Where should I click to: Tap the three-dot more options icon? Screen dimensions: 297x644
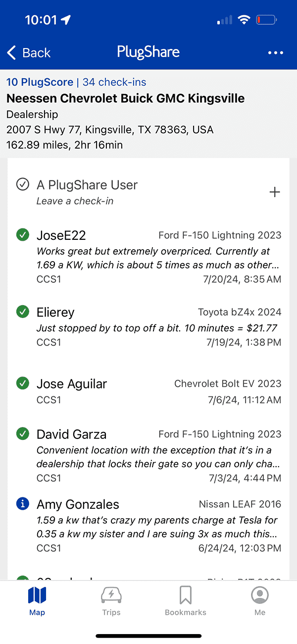tap(275, 53)
